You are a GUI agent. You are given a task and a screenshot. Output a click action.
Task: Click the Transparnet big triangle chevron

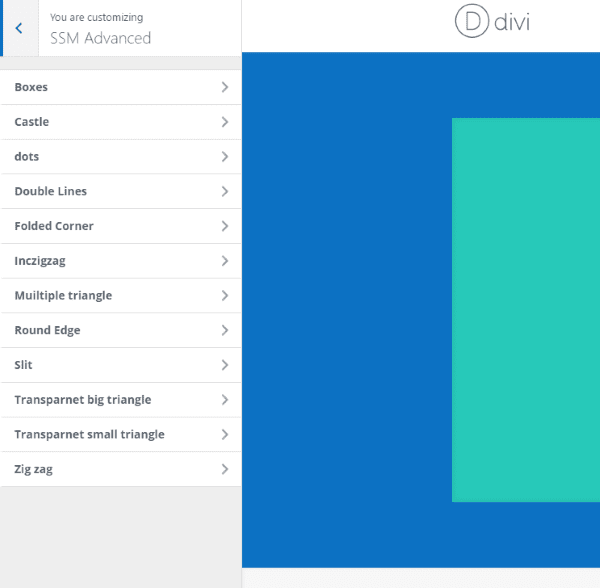click(x=225, y=400)
